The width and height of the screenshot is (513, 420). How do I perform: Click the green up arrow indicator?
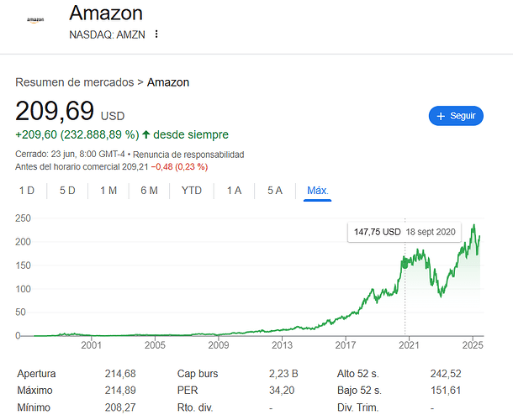coord(146,134)
